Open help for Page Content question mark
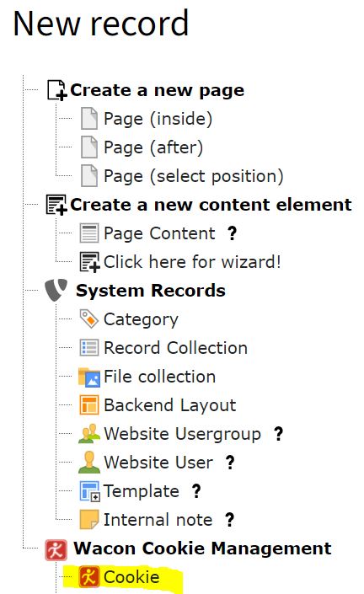Viewport: 364px width, 594px height. [x=233, y=233]
